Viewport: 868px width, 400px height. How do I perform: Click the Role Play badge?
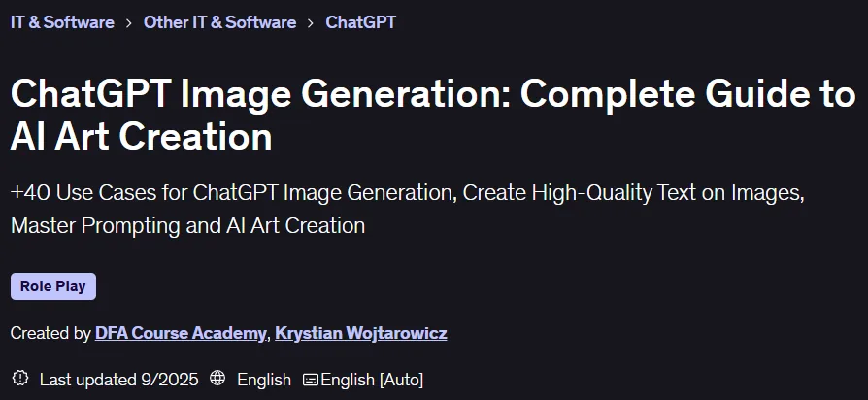(x=53, y=286)
